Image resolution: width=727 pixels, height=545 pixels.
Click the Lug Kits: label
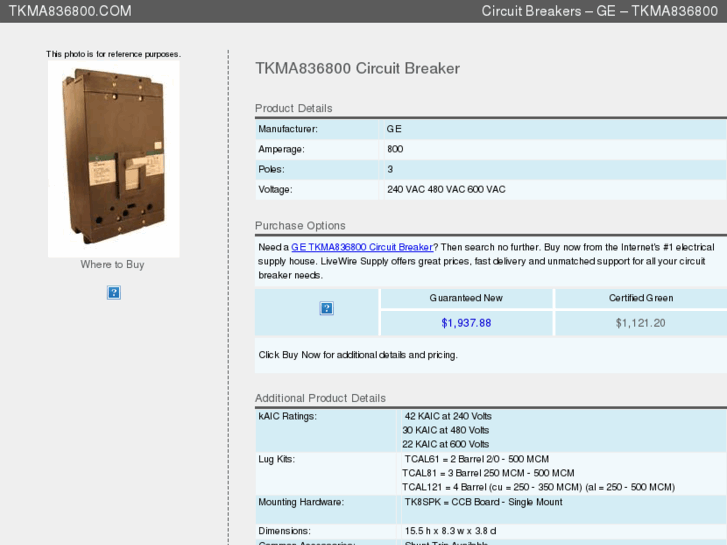click(x=276, y=459)
